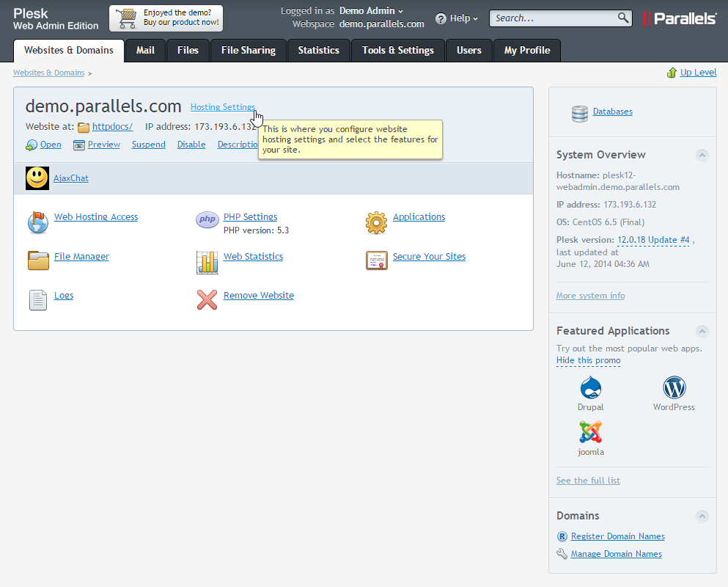Click the Up Level link
The height and width of the screenshot is (587, 728).
[x=698, y=73]
